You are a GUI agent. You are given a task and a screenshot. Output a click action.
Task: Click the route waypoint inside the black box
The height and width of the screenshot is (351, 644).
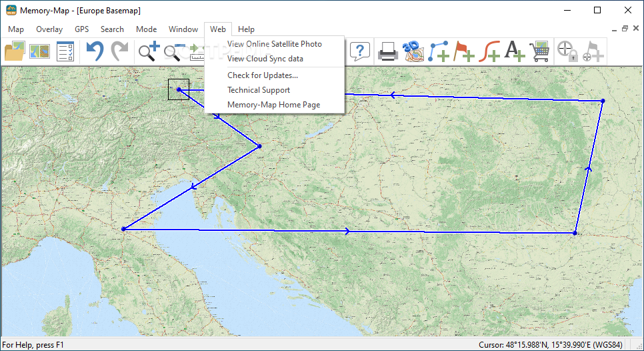(x=179, y=89)
